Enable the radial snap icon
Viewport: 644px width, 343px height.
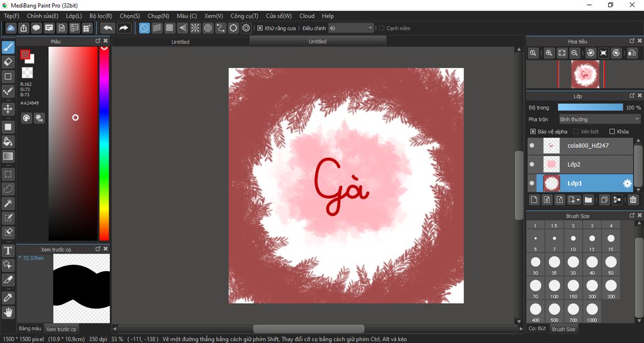(195, 28)
